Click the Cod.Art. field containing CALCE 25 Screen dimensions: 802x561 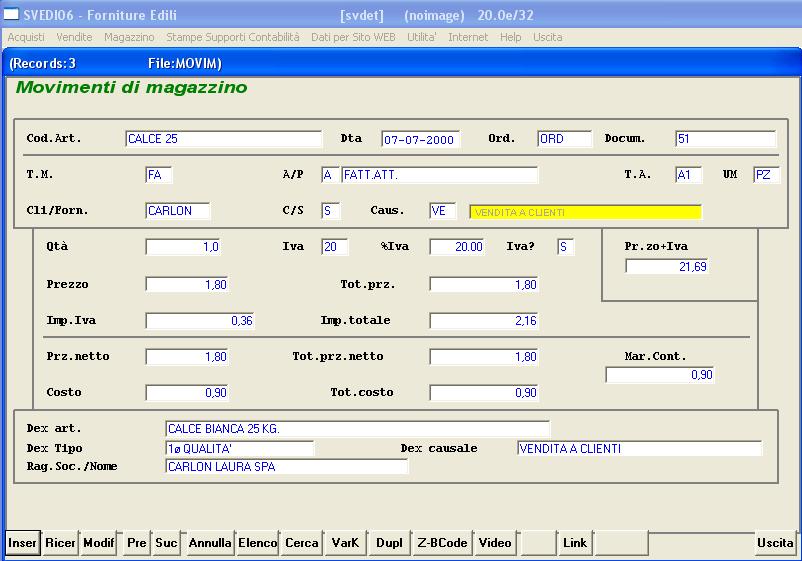point(224,139)
